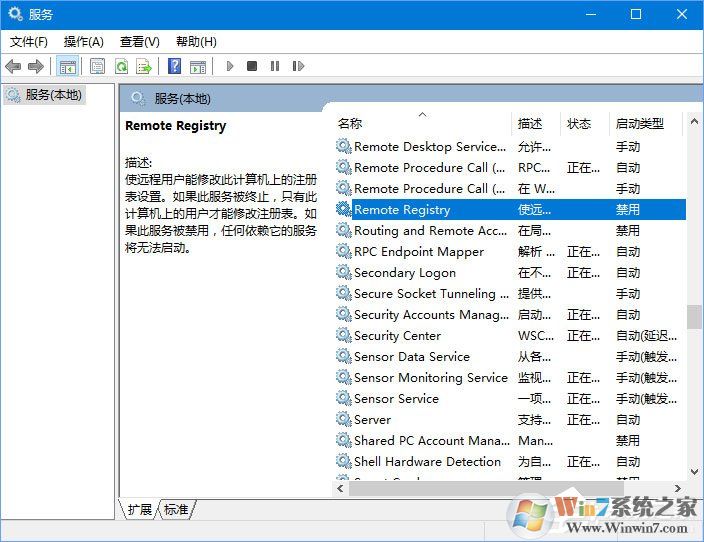Image resolution: width=704 pixels, height=542 pixels.
Task: Select the RPC Endpoint Mapper service name
Action: point(419,251)
